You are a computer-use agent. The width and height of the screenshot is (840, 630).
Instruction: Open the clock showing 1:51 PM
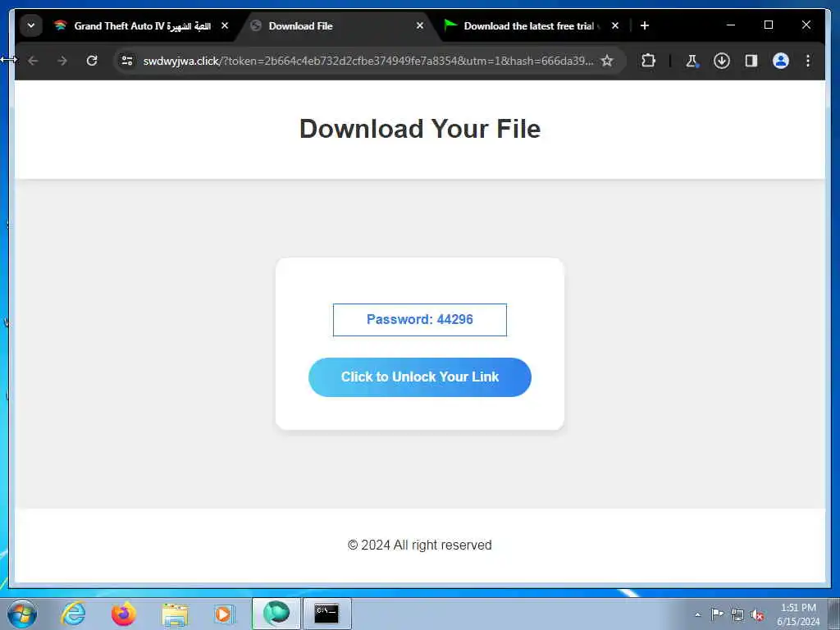pyautogui.click(x=798, y=614)
